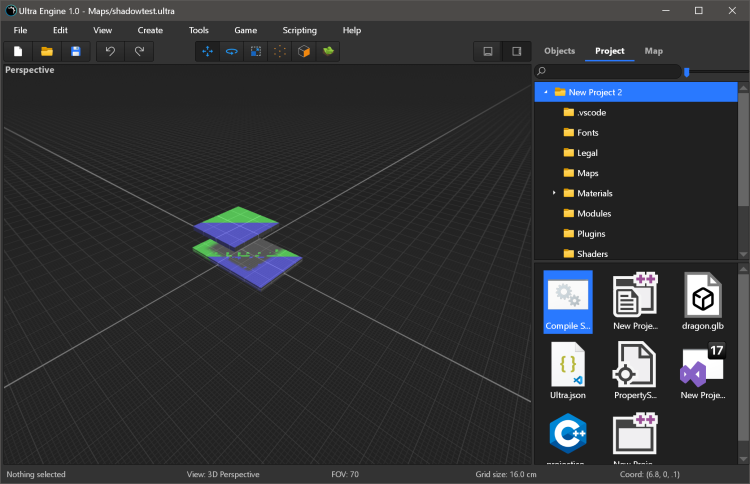Click the project search input field
750x484 pixels.
610,72
